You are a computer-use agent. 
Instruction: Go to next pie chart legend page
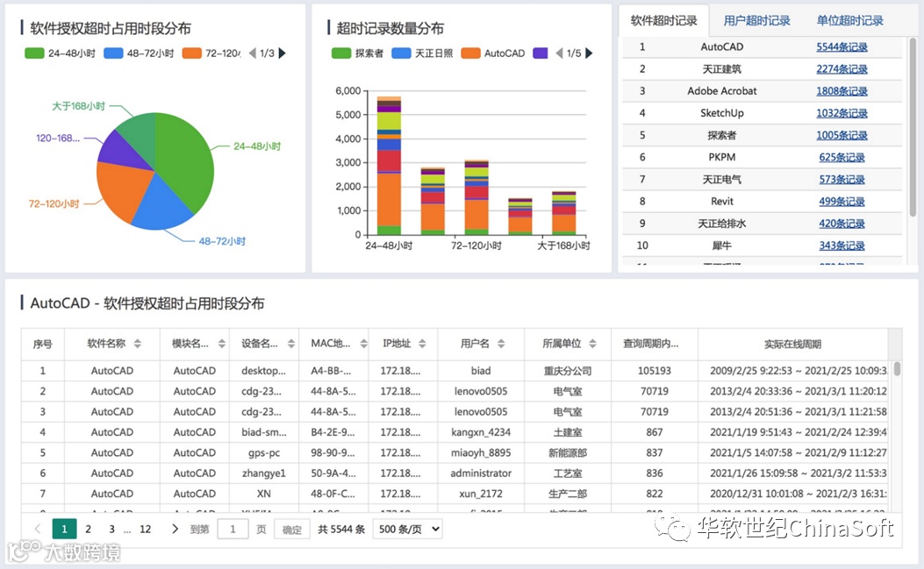click(283, 53)
